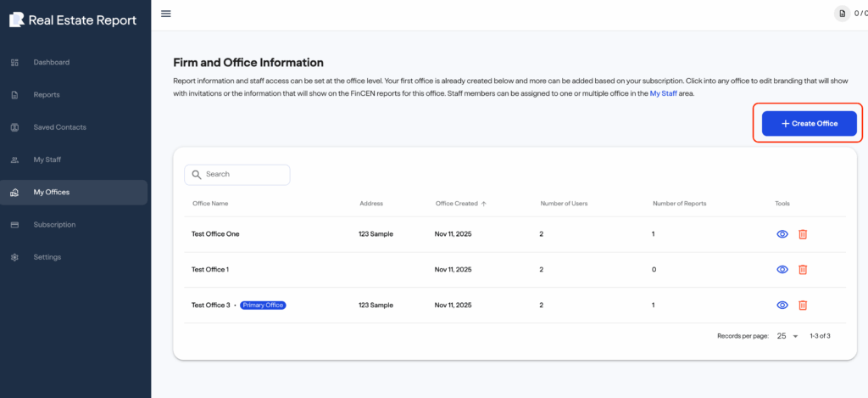Open Saved Contacts in the sidebar
Screen dimensions: 868x398
[59, 127]
